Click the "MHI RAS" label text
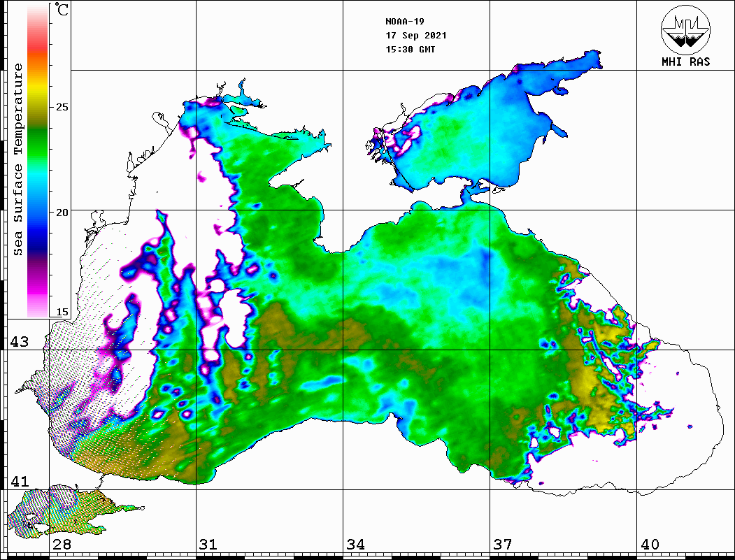The height and width of the screenshot is (560, 735). [686, 62]
